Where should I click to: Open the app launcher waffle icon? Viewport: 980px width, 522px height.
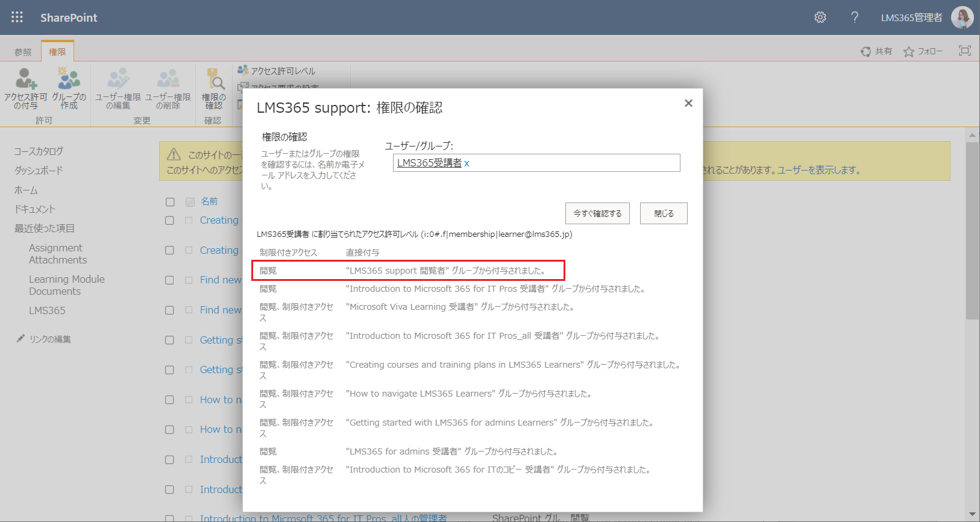(17, 17)
